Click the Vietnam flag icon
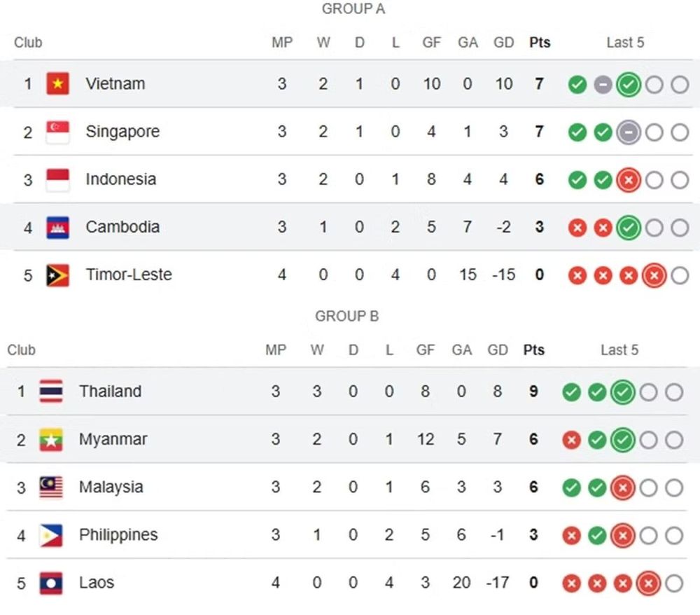The width and height of the screenshot is (700, 615). [x=58, y=83]
